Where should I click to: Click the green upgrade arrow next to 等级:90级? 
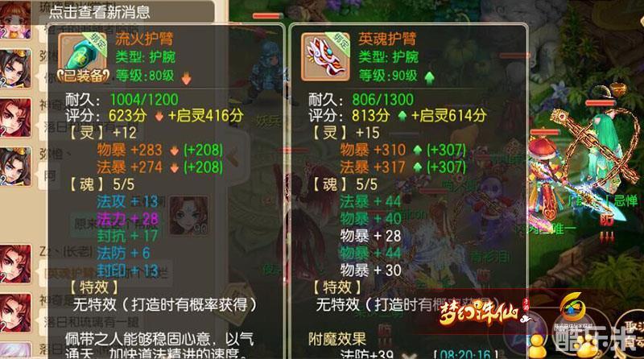[x=430, y=77]
